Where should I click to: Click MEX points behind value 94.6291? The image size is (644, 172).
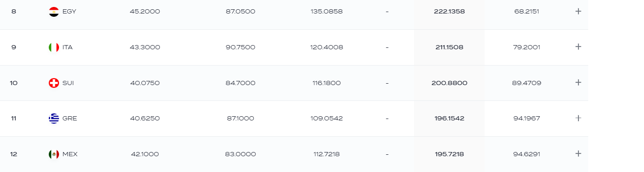pos(526,154)
